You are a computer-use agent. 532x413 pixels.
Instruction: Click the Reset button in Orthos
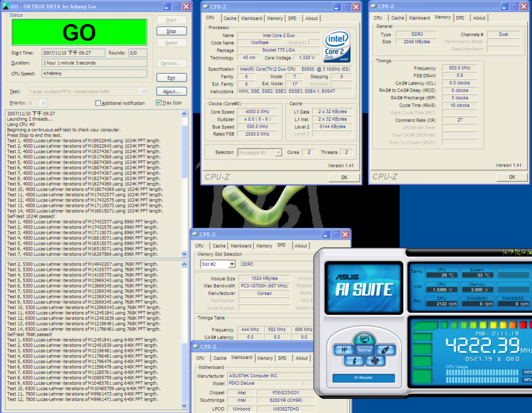point(171,43)
